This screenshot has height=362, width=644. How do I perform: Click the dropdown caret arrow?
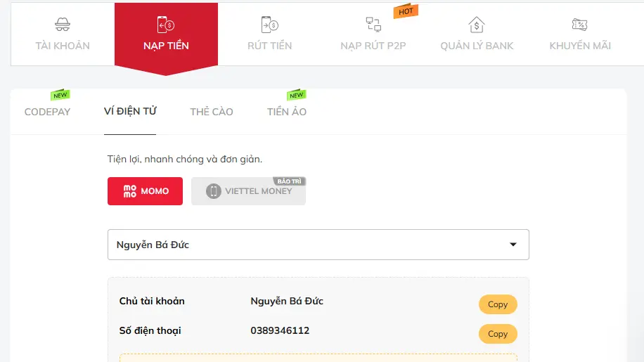513,245
